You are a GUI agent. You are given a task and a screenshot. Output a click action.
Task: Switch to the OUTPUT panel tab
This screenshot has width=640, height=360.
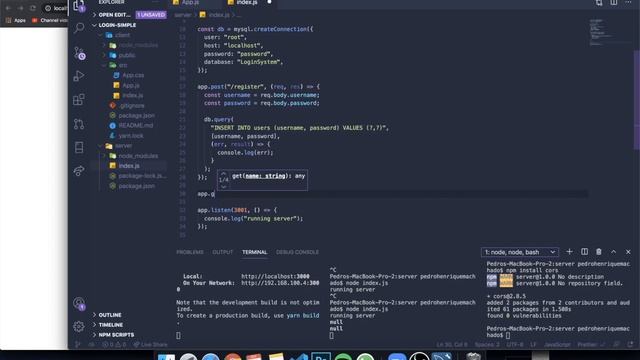222,252
